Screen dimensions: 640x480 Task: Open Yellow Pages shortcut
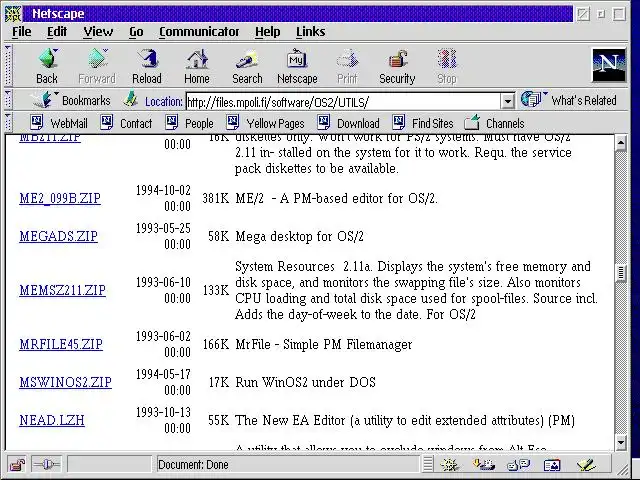pos(265,123)
